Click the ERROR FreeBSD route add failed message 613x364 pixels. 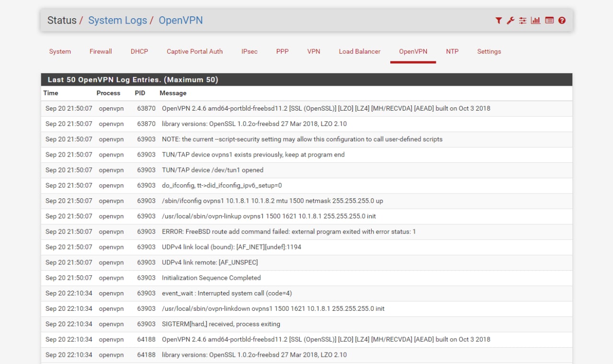click(x=289, y=232)
